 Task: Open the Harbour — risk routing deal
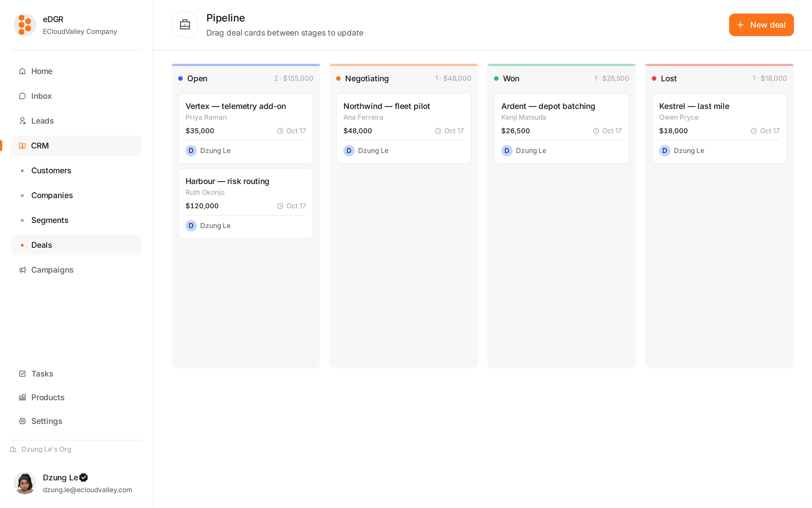click(x=246, y=203)
